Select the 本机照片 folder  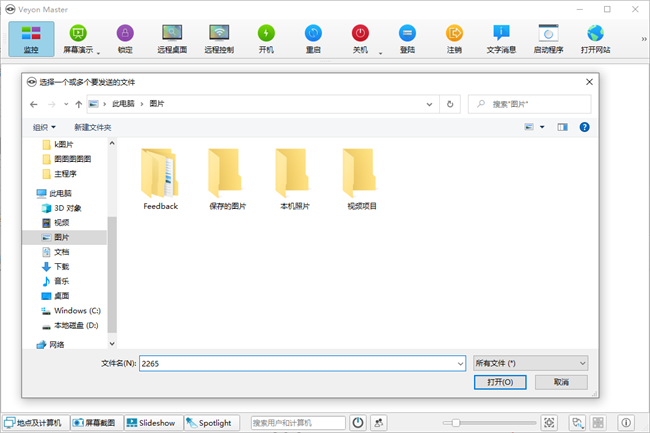294,179
